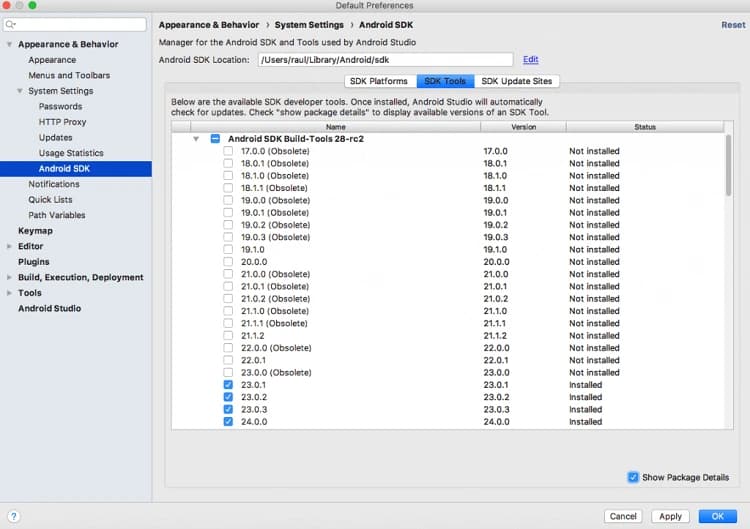
Task: Select Usage Statistics in the sidebar
Action: (71, 153)
